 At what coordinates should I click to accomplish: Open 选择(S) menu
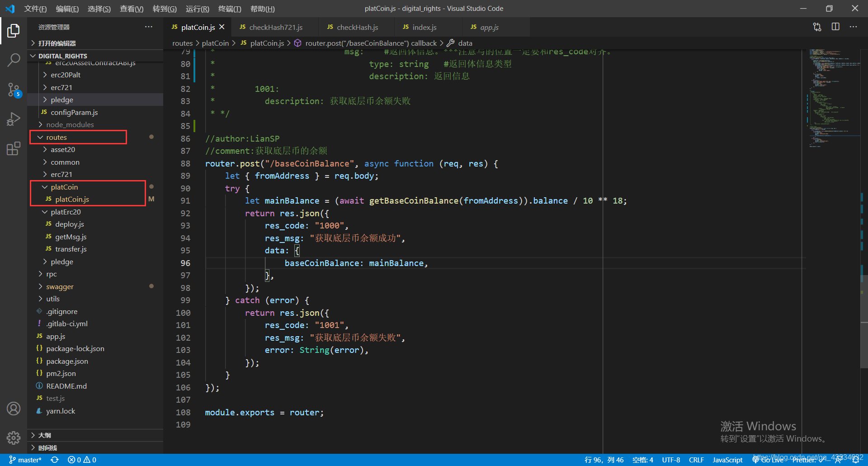tap(99, 9)
